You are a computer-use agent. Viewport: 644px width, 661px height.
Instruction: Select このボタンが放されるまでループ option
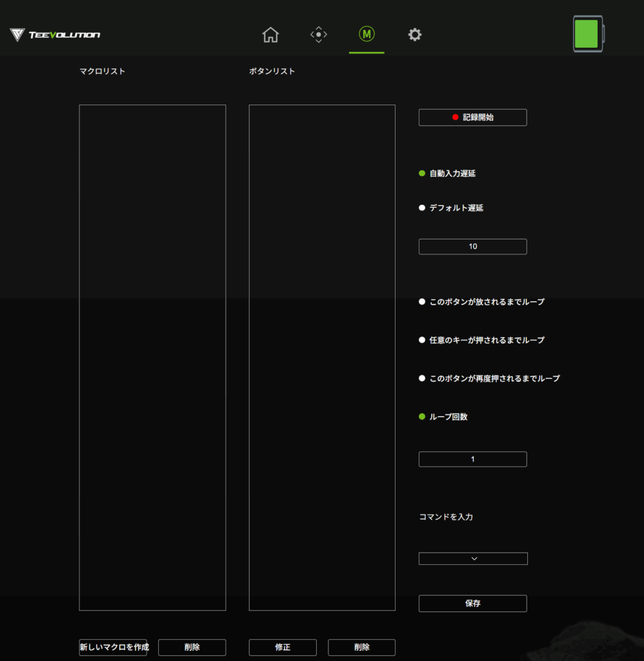(x=422, y=301)
